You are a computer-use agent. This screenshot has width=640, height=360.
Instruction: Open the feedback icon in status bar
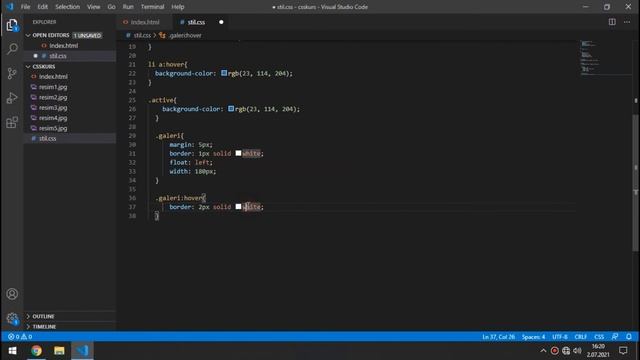point(615,337)
